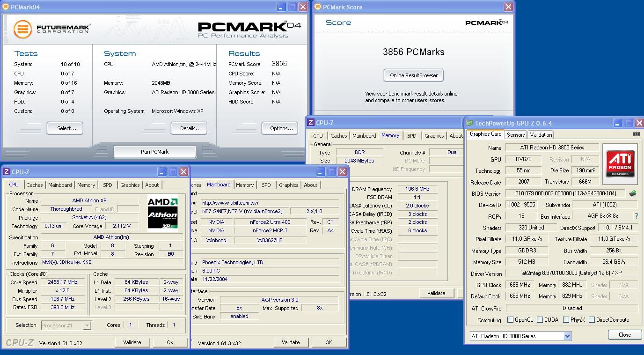Click the Run PCMark button
The image size is (644, 355).
coord(154,152)
